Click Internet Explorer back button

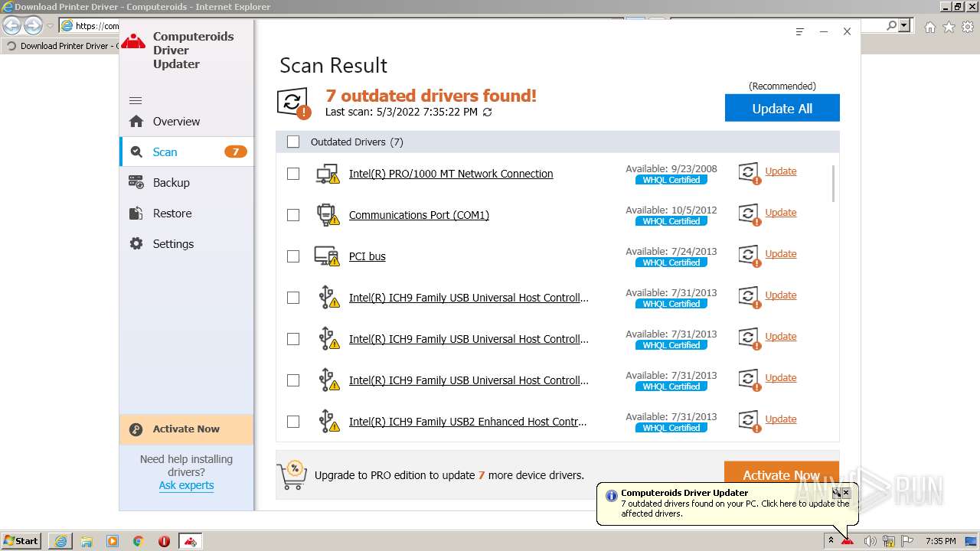click(11, 25)
